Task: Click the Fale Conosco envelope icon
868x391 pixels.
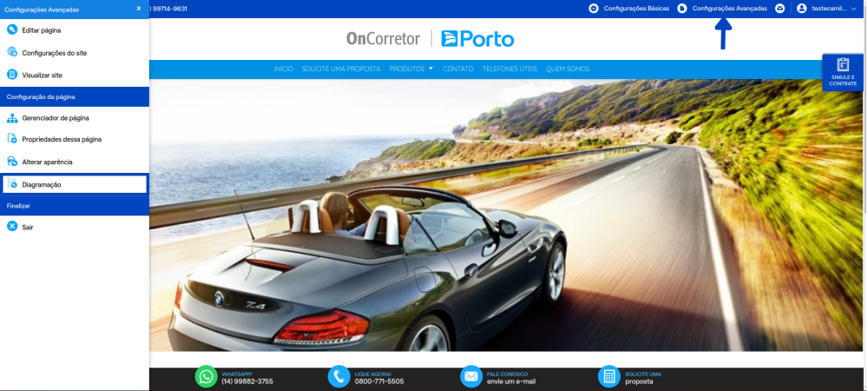Action: pos(471,376)
